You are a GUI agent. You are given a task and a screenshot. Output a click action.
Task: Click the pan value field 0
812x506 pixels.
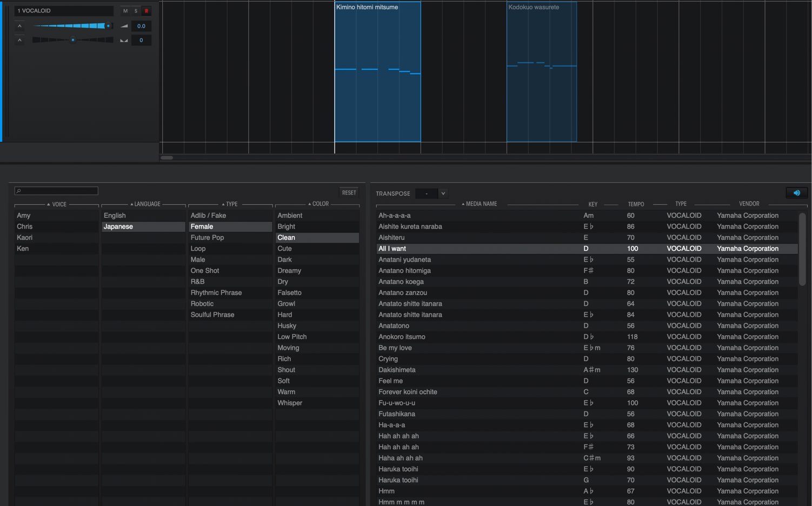141,40
